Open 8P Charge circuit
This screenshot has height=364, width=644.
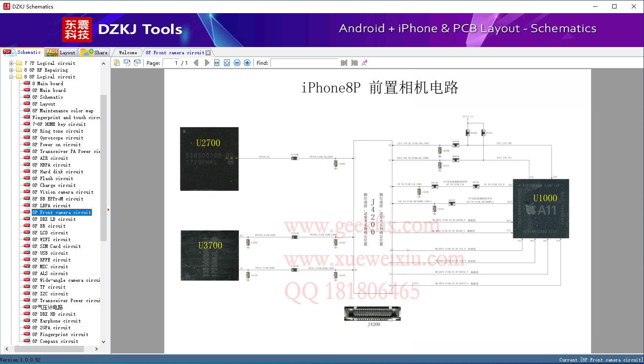coord(54,185)
